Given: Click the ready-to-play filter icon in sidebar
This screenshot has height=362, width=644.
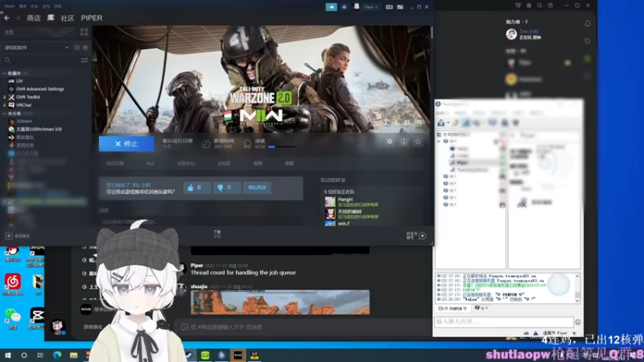Looking at the screenshot, I should click(x=85, y=47).
